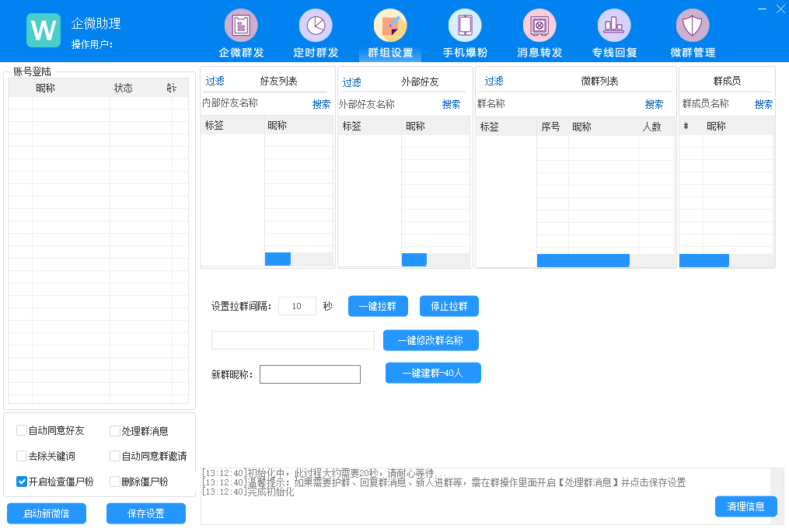Select the 群组设置 icon
The height and width of the screenshot is (532, 789).
[x=390, y=26]
